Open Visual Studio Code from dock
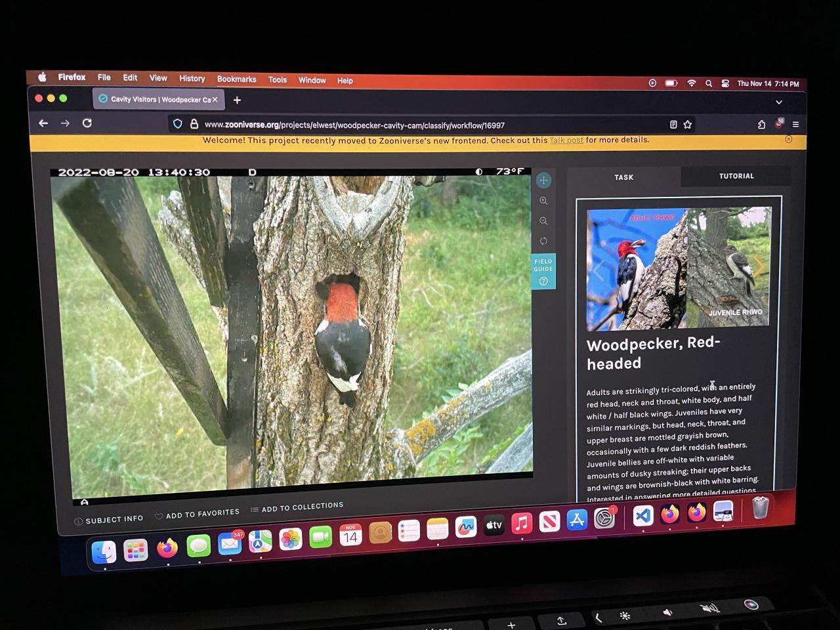This screenshot has height=630, width=840. (643, 516)
